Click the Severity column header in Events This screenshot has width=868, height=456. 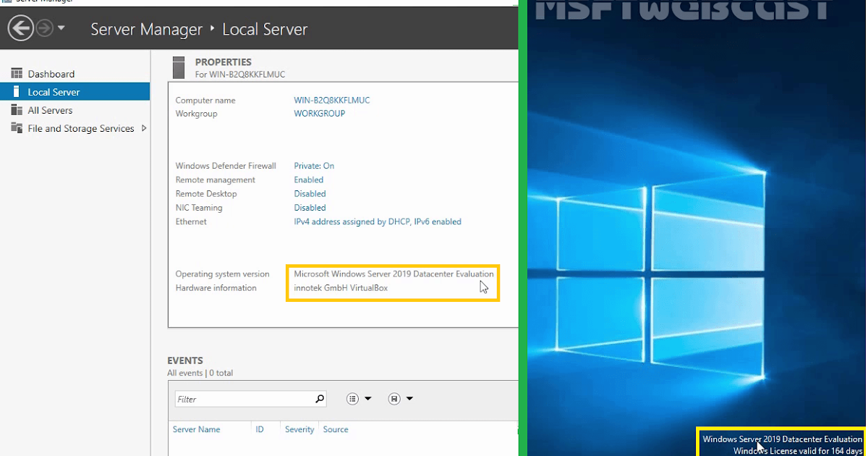click(299, 429)
